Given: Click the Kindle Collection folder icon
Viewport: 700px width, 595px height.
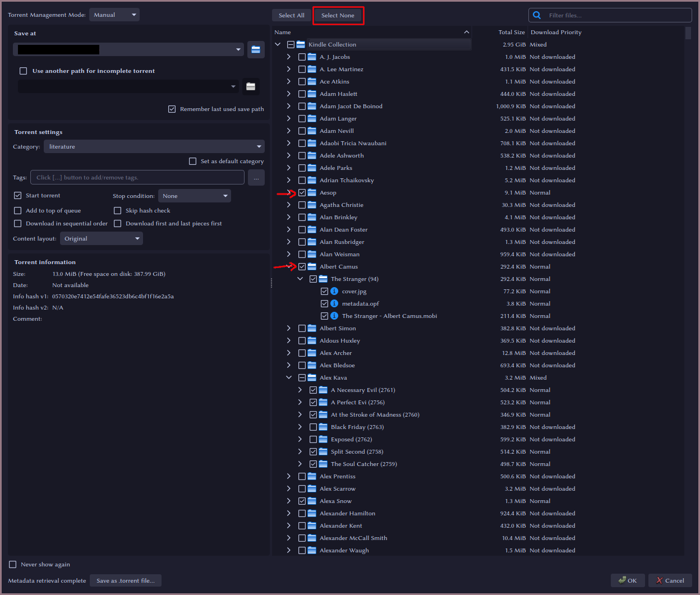Looking at the screenshot, I should (301, 44).
